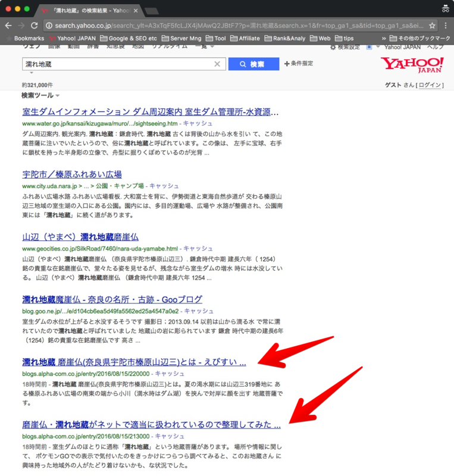Open the Tool bookmark folder
This screenshot has height=476, width=454.
[216, 39]
